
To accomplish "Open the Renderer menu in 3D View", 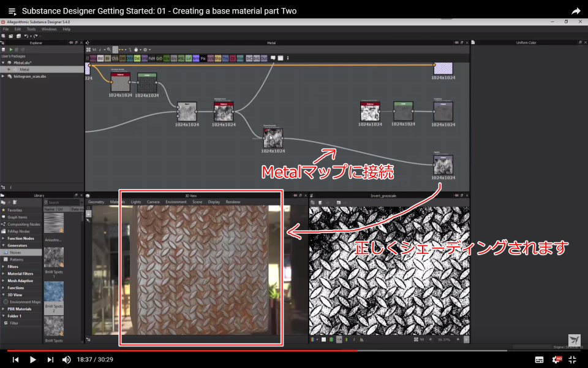I will [x=233, y=202].
